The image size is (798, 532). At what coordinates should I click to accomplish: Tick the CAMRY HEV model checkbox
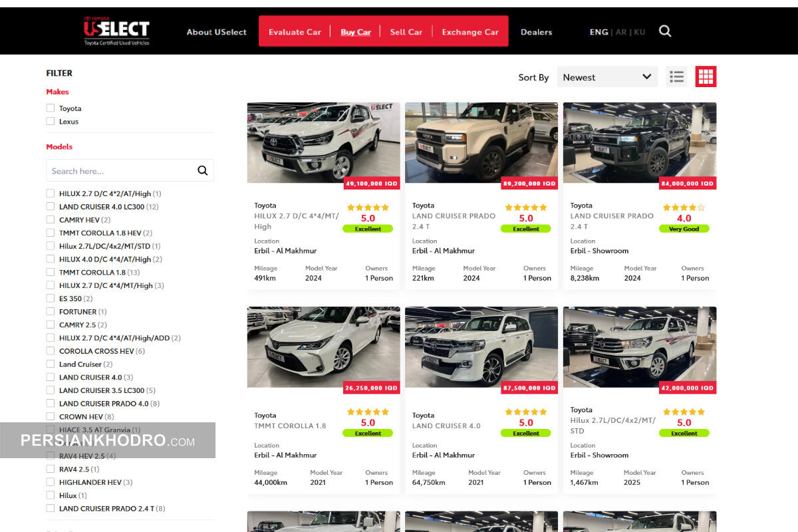(51, 220)
